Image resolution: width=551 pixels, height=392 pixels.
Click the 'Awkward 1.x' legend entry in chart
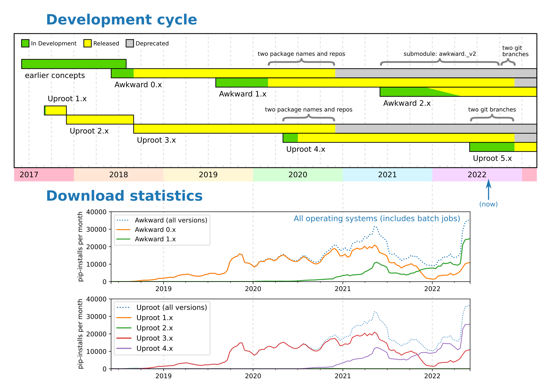pos(146,239)
